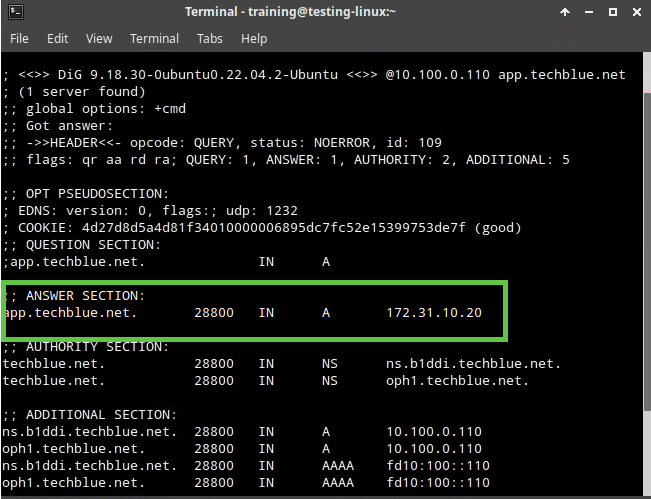Open the Edit menu
The height and width of the screenshot is (499, 651).
(57, 39)
